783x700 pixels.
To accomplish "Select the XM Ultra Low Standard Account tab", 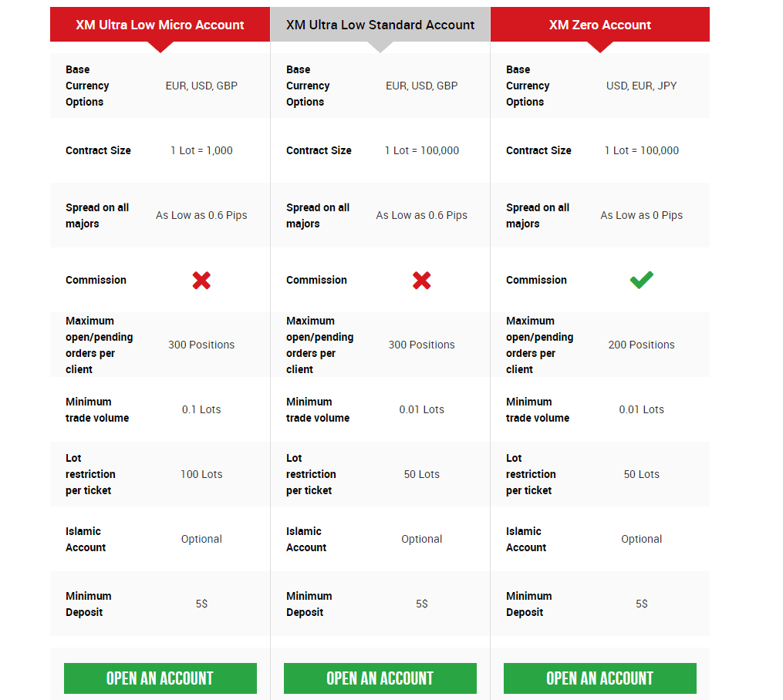I will pyautogui.click(x=380, y=25).
